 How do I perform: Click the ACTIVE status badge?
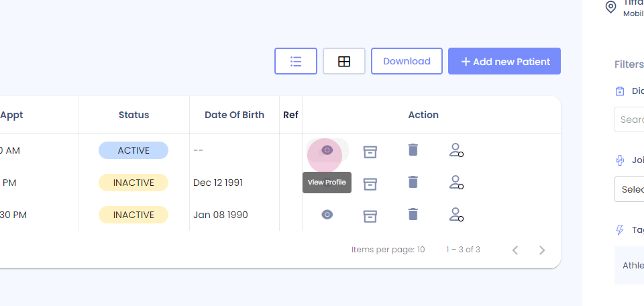(x=133, y=150)
